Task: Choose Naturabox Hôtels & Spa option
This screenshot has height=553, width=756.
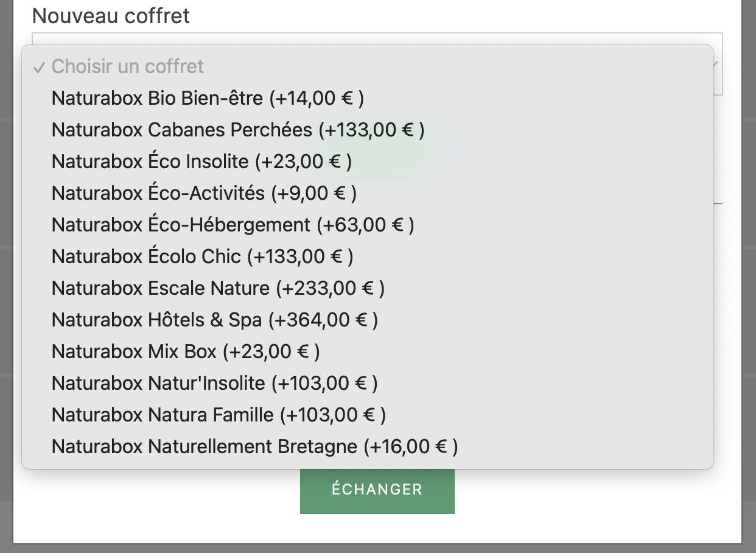Action: (214, 320)
